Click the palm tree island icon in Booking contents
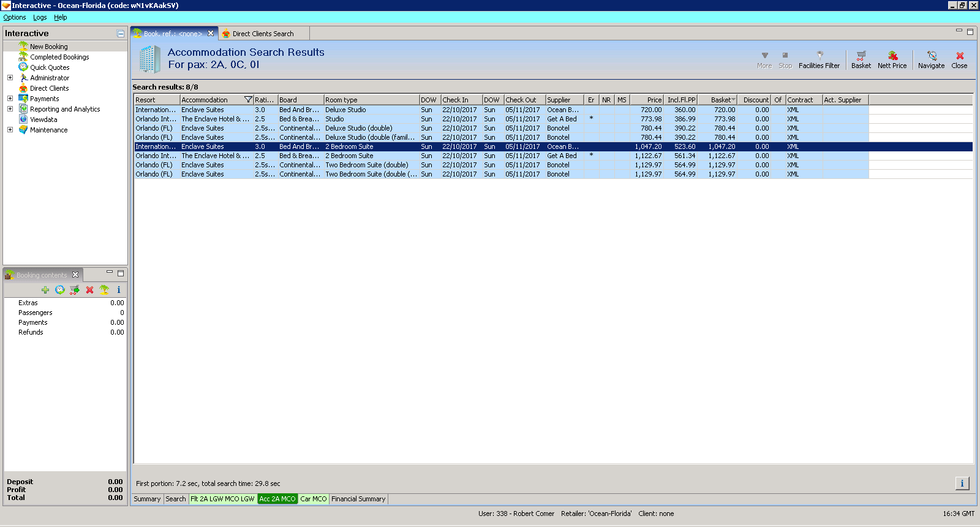 104,290
